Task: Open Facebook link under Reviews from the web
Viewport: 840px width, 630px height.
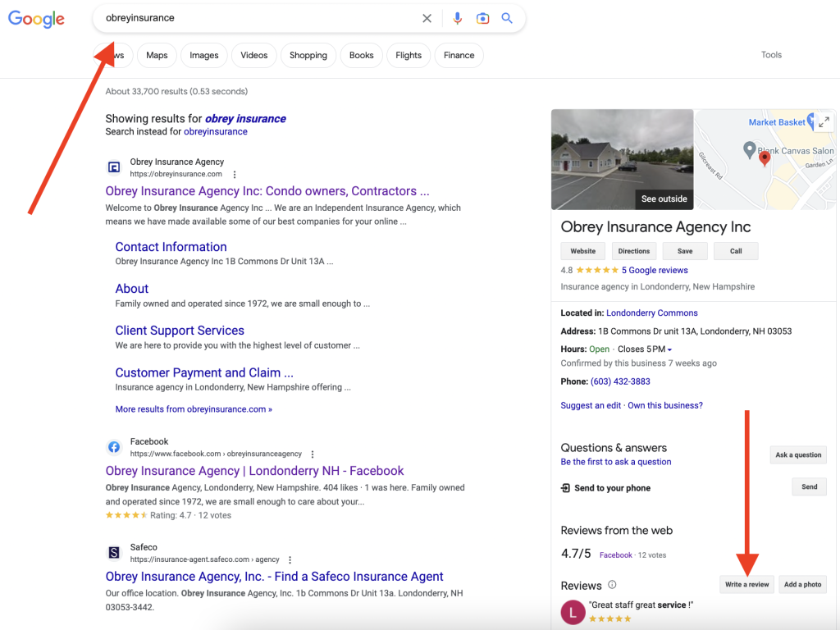Action: (615, 555)
